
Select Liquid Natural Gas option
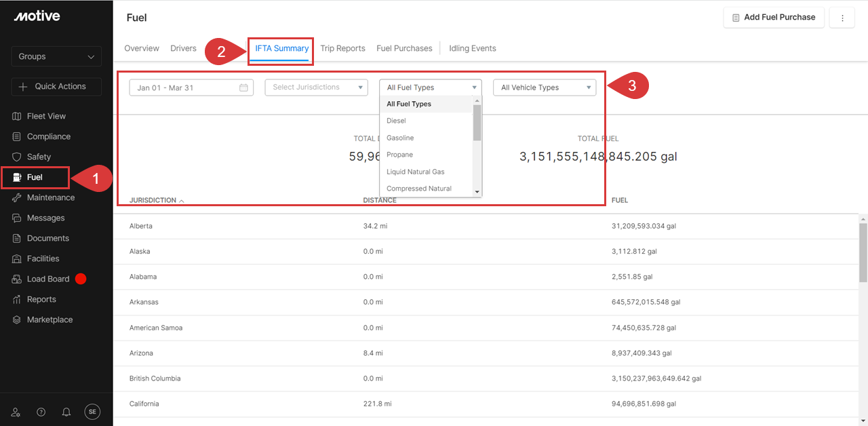tap(415, 172)
